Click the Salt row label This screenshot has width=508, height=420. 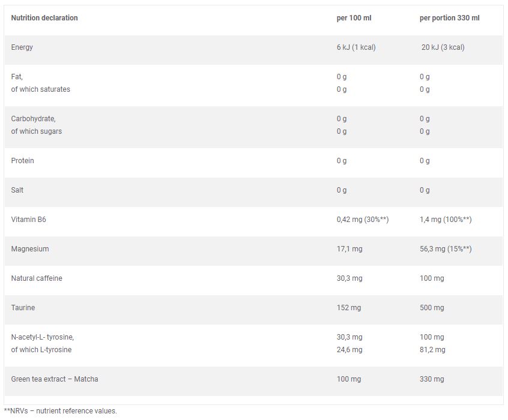[x=18, y=190]
